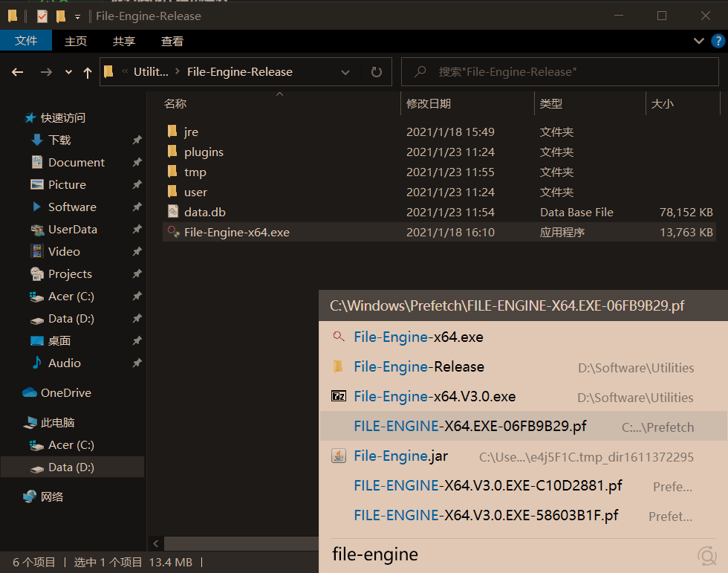Expand the ribbon with the chevron
Viewport: 728px width, 573px height.
coord(699,41)
